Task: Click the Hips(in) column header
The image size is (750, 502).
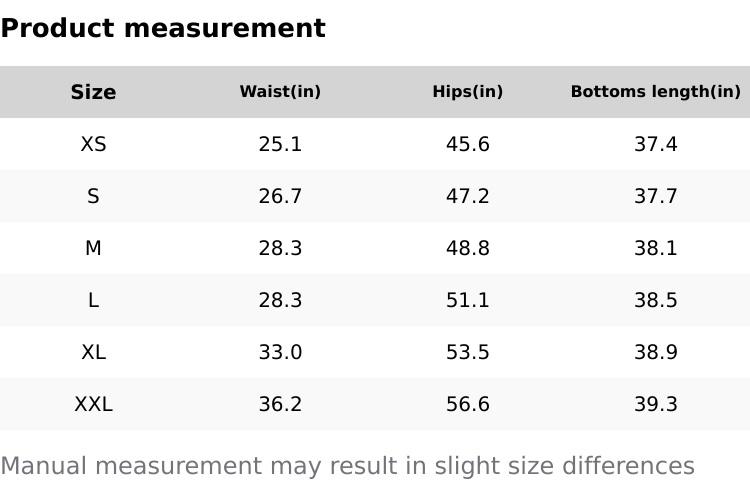Action: click(x=467, y=92)
